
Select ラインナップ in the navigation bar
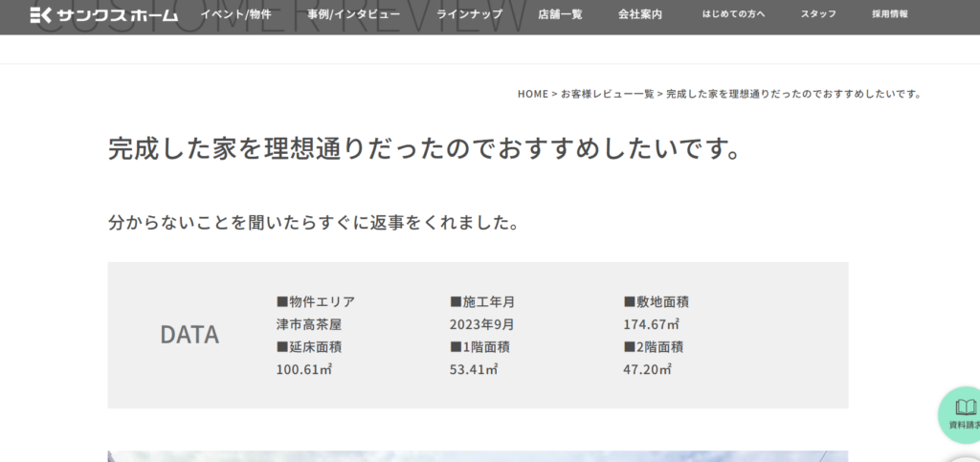point(469,14)
